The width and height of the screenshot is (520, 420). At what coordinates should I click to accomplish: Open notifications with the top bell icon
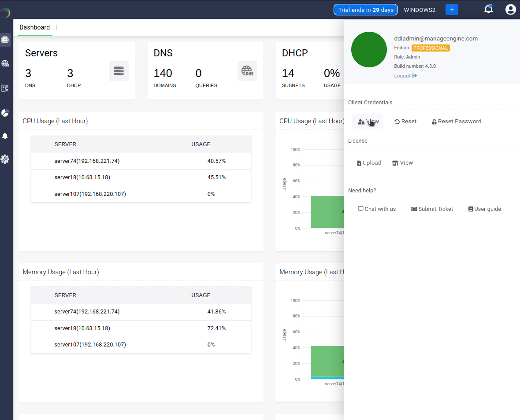(488, 9)
